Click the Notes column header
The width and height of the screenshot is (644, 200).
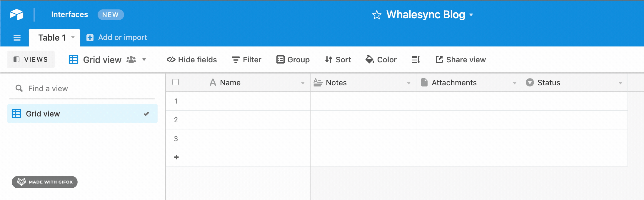363,83
